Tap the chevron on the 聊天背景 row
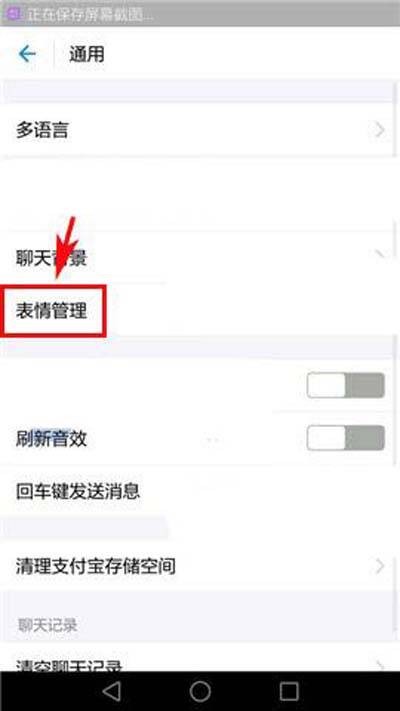Image resolution: width=400 pixels, height=711 pixels. (380, 254)
